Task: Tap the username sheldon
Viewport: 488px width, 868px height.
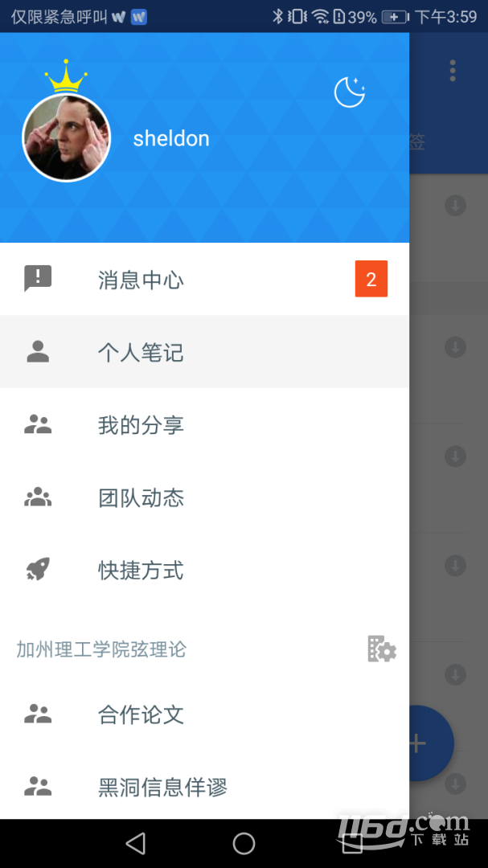Action: click(x=171, y=138)
